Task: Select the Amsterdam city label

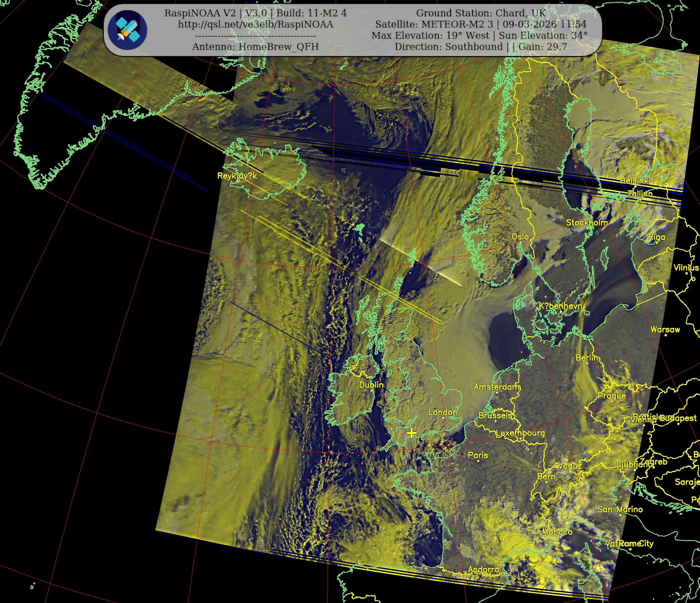Action: tap(497, 387)
